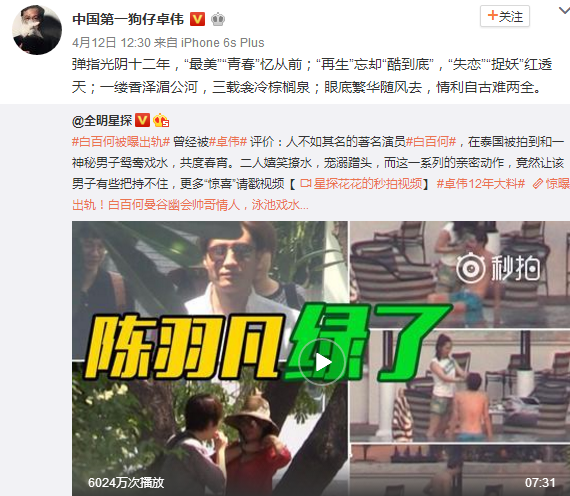Click the video icon before 星探花花的秒拍视频
Screen dimensions: 570x496
[305, 184]
